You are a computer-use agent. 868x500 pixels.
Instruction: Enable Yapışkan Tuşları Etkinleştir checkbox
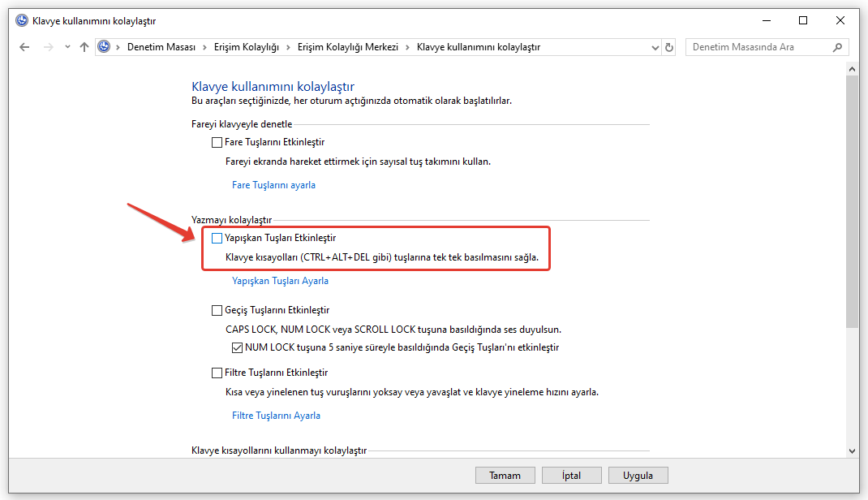217,238
